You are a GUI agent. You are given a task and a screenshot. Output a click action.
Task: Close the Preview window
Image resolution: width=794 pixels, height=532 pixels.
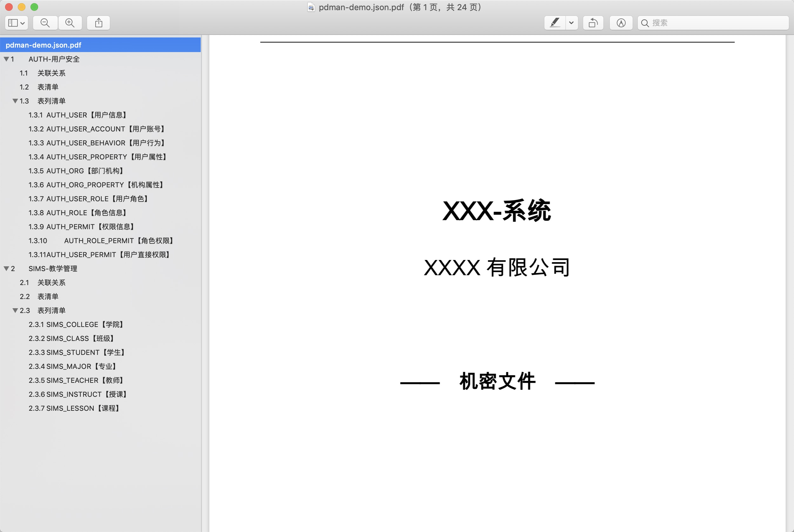coord(9,7)
